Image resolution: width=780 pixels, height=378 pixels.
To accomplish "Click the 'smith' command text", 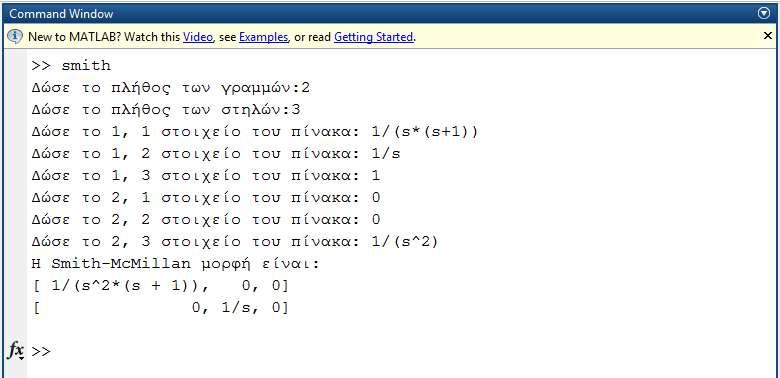I will 86,66.
